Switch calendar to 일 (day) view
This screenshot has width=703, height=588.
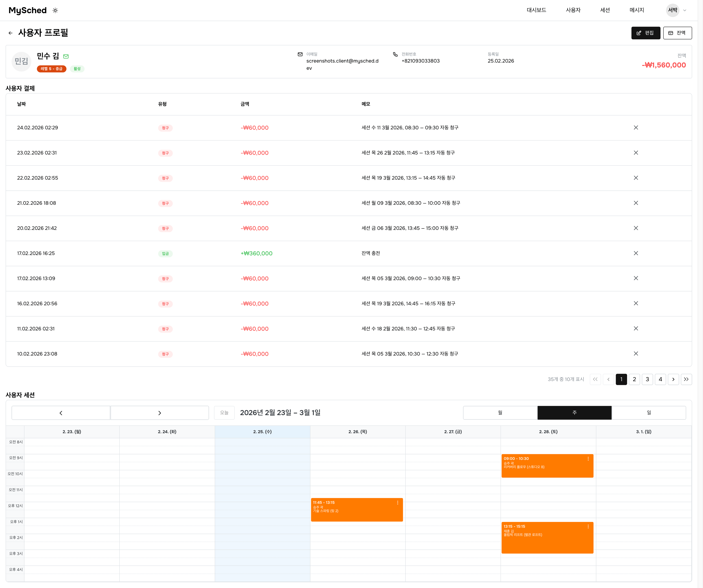[x=648, y=413]
